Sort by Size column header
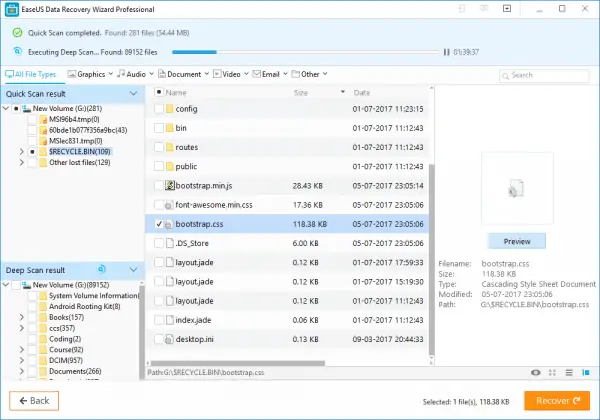This screenshot has width=600, height=420. click(x=301, y=93)
